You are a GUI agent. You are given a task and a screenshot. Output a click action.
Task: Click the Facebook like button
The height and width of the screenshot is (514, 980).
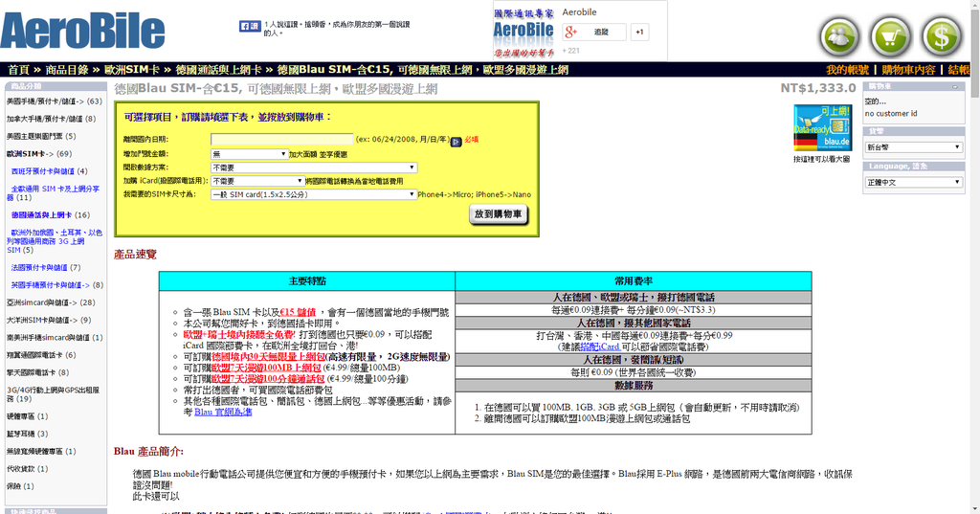tap(250, 26)
